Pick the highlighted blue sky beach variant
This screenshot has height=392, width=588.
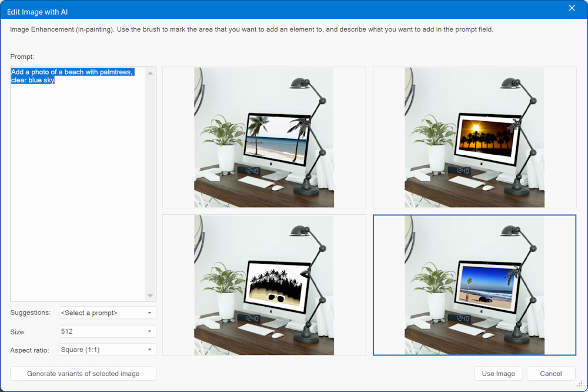474,285
